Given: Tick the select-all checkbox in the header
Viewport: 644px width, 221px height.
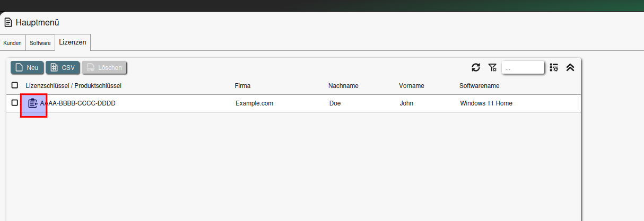Looking at the screenshot, I should click(x=15, y=85).
